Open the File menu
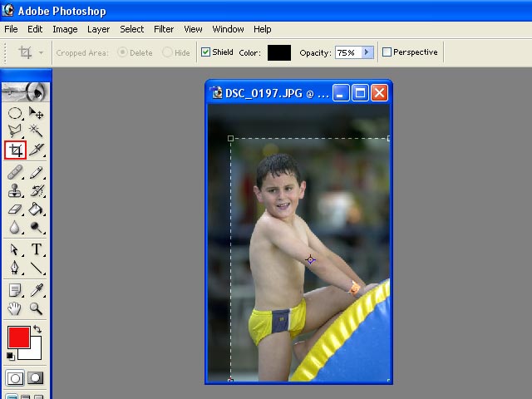 click(x=11, y=30)
